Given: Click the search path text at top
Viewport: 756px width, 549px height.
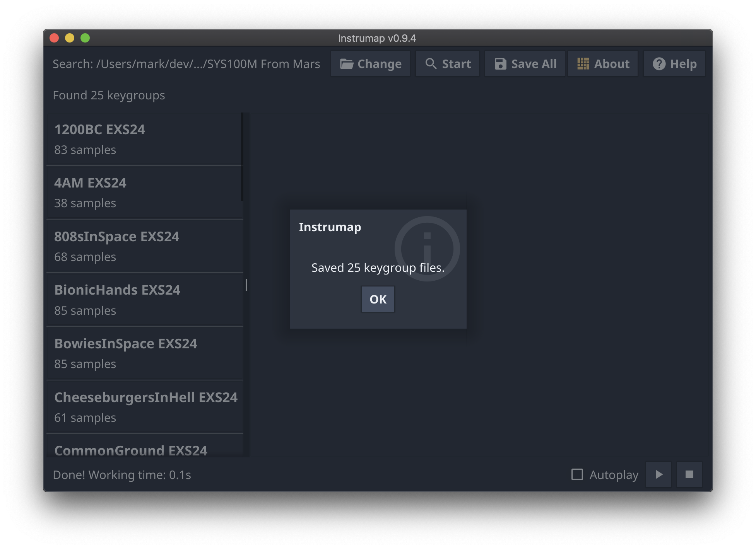Looking at the screenshot, I should pyautogui.click(x=186, y=64).
